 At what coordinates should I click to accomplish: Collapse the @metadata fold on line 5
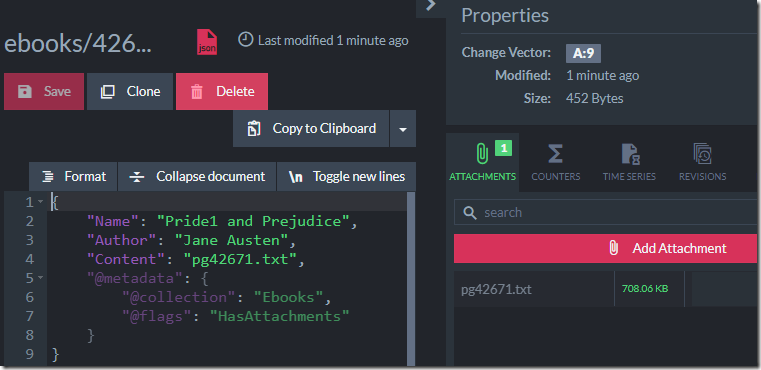point(41,278)
